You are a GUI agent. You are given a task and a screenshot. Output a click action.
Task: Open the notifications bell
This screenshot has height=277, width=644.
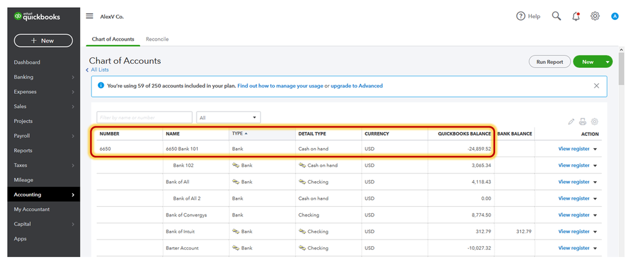click(x=576, y=16)
